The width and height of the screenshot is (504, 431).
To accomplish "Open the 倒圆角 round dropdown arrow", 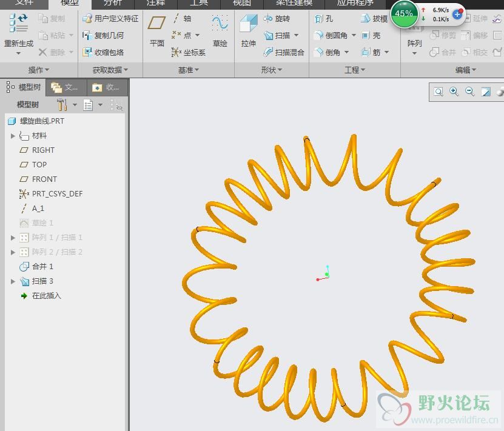I will [354, 35].
